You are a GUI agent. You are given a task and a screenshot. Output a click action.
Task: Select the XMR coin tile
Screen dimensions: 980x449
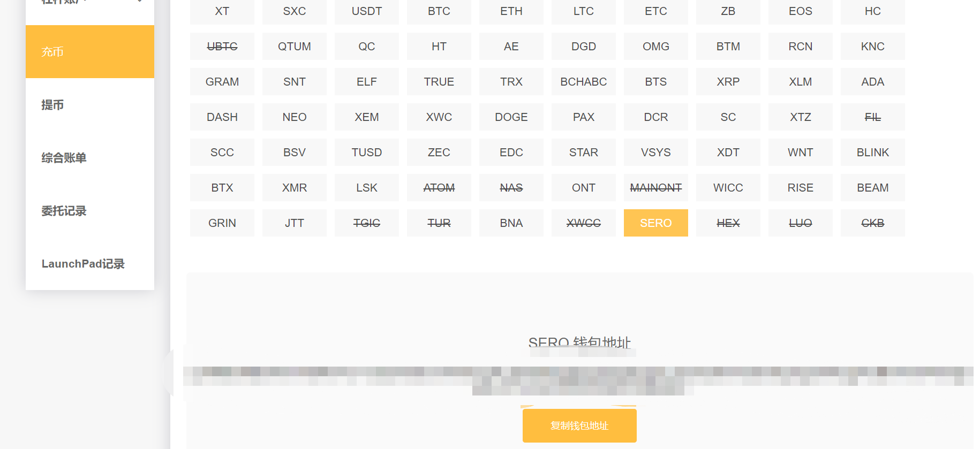pyautogui.click(x=295, y=188)
